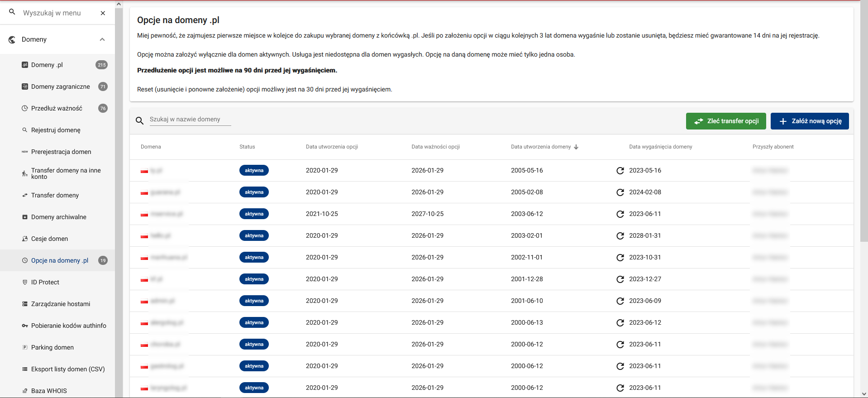Sort by Data utworzenia domeny arrow
This screenshot has height=398, width=868.
pos(576,147)
